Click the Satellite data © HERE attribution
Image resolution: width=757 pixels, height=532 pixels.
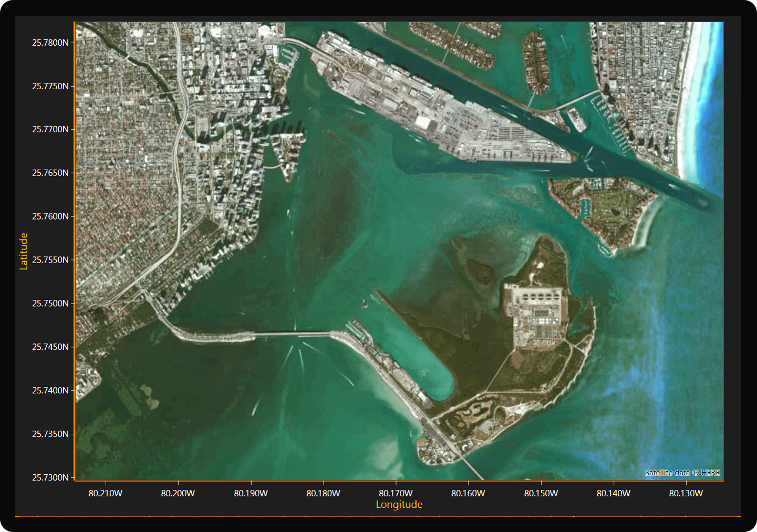682,473
